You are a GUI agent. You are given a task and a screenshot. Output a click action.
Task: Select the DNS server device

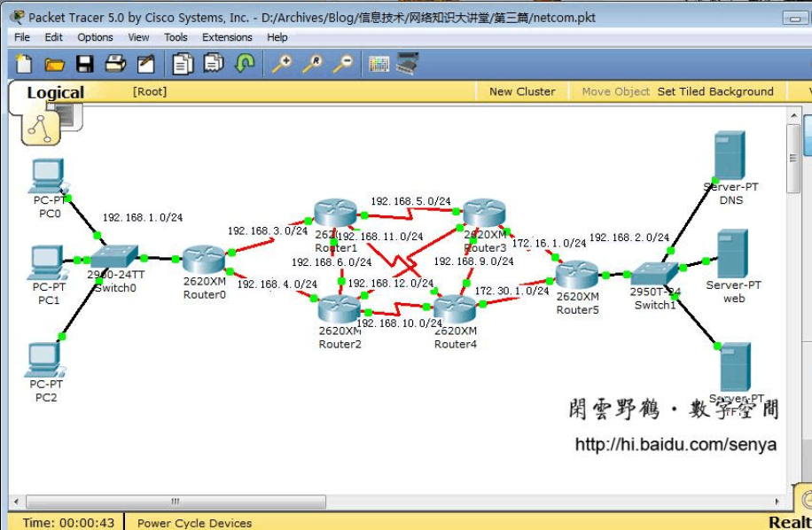click(x=730, y=156)
